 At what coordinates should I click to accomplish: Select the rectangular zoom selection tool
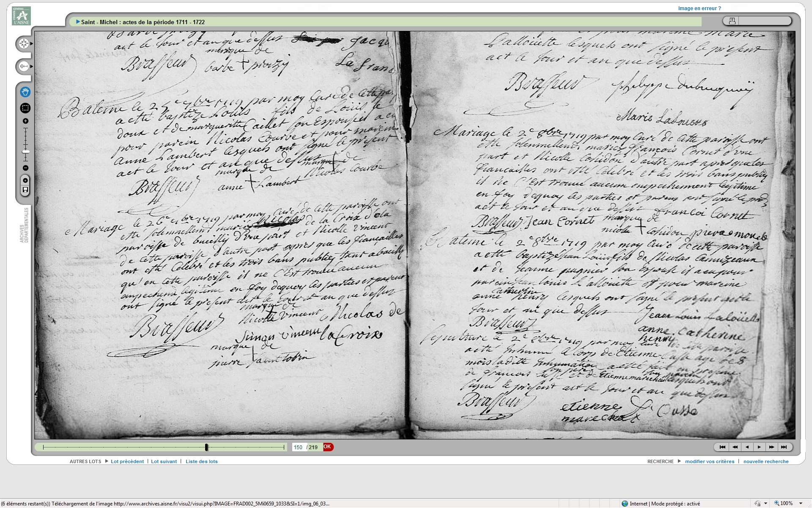pos(25,108)
